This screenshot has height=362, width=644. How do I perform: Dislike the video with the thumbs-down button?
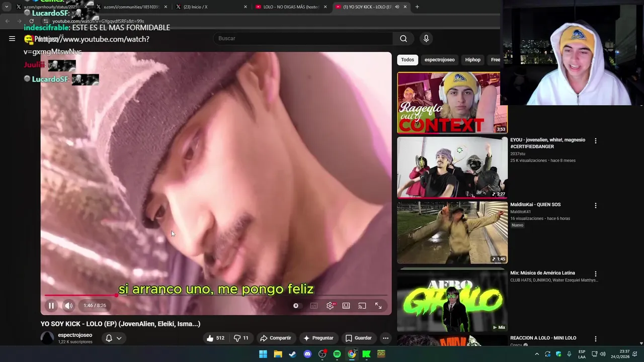[x=242, y=338]
